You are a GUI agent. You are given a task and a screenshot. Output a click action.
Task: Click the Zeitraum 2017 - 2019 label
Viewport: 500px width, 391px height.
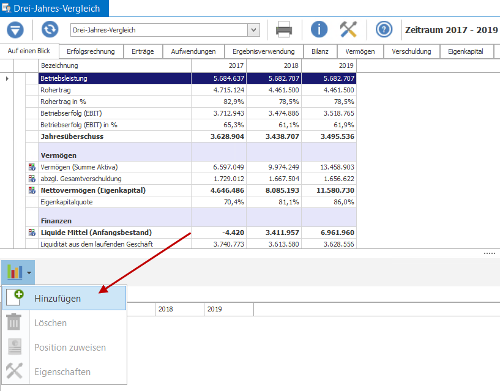(451, 30)
